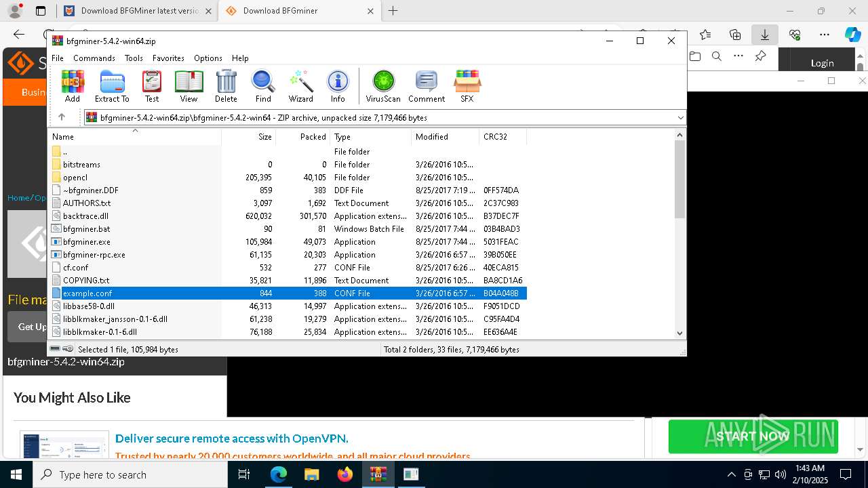868x488 pixels.
Task: Click the Type here to search box
Action: (x=130, y=474)
